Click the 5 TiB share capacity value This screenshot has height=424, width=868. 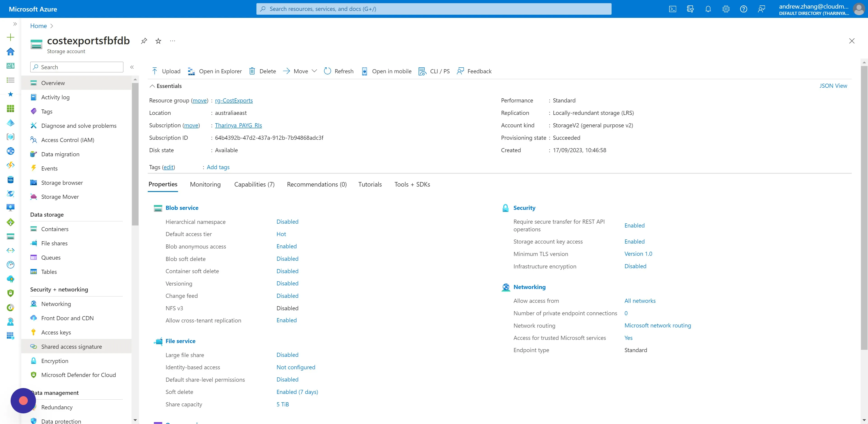(282, 404)
